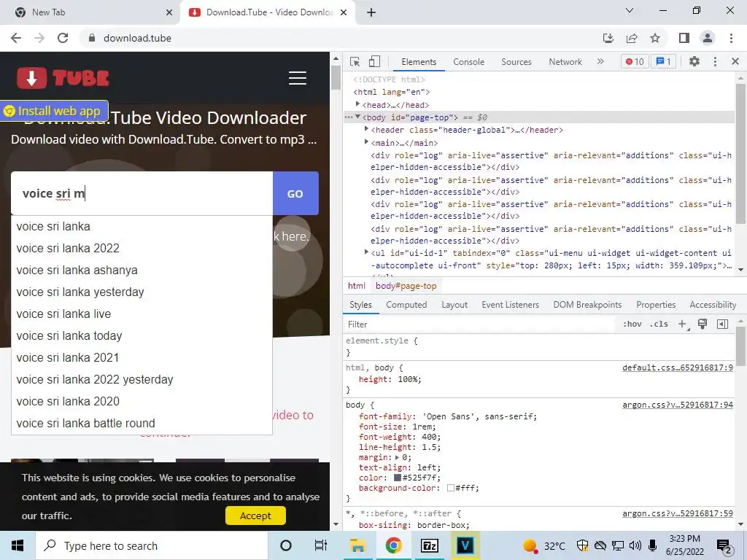Expand the main element node
Viewport: 747px width, 560px height.
(366, 142)
